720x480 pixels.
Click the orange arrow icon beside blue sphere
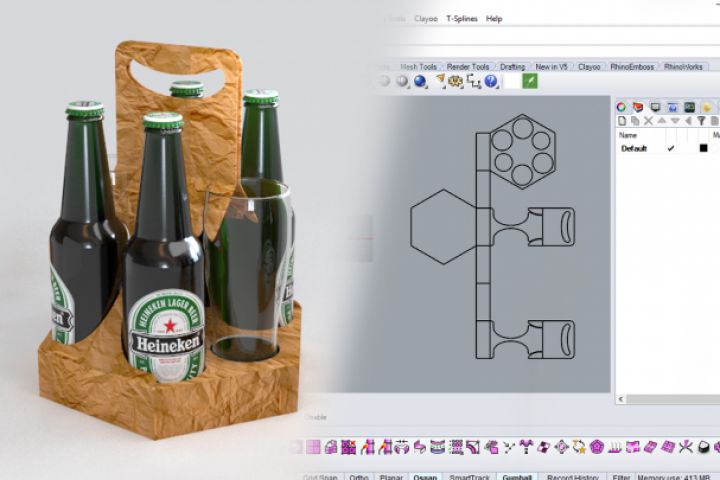440,81
